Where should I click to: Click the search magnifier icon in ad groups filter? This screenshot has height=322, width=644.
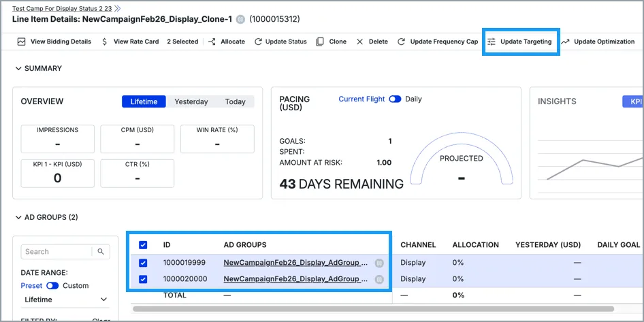[101, 252]
